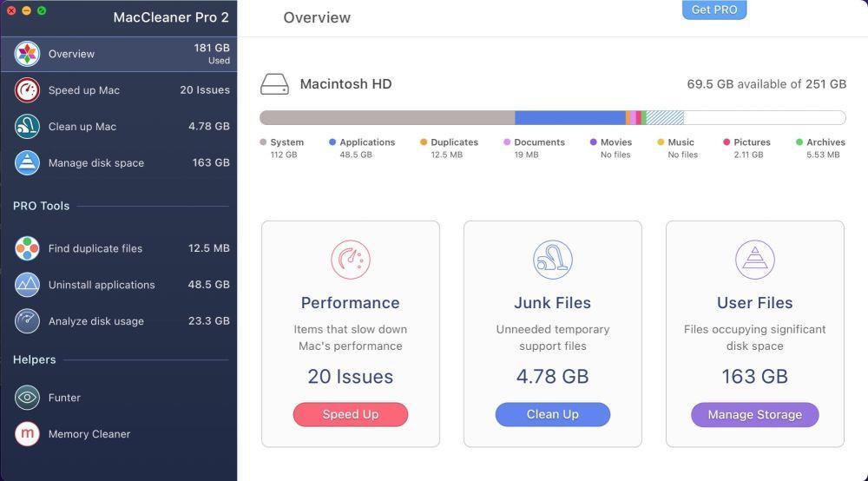Click the Performance speedometer card icon
Screen dimensions: 868x481
point(351,260)
